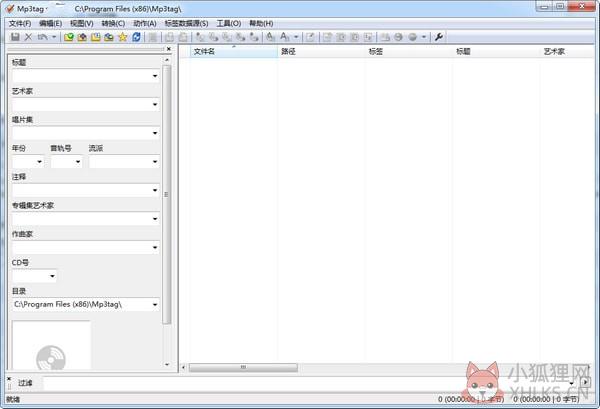Sort by the 文件名 column header

click(233, 51)
